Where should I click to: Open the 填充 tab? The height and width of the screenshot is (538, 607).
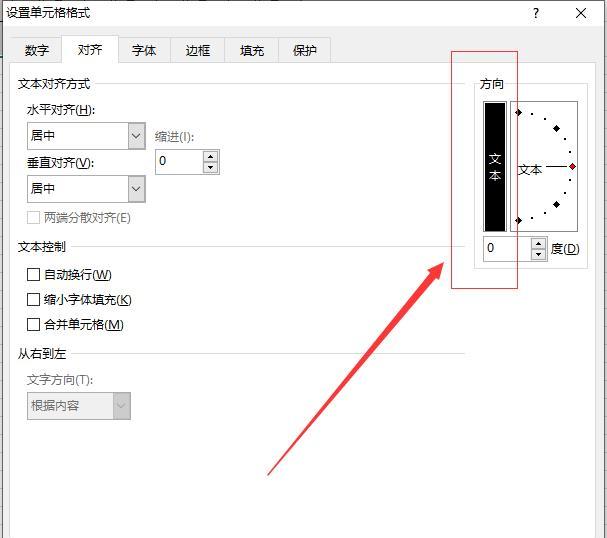point(252,50)
